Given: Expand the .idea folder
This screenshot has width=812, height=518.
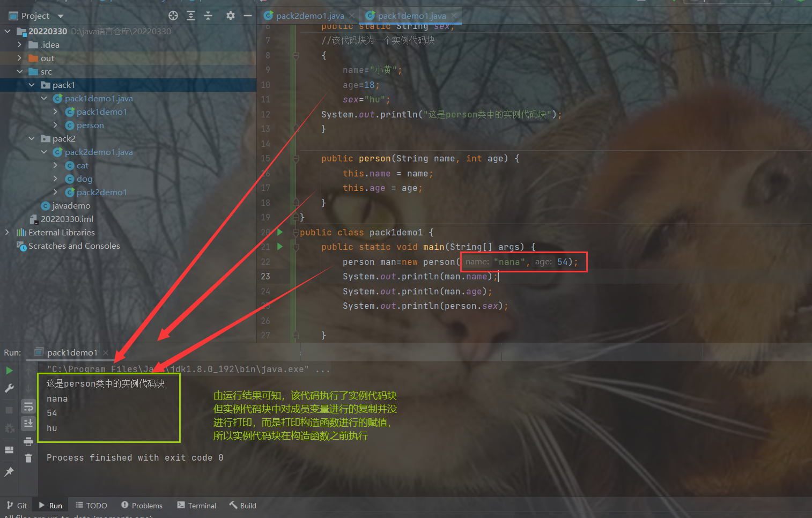Looking at the screenshot, I should coord(19,45).
